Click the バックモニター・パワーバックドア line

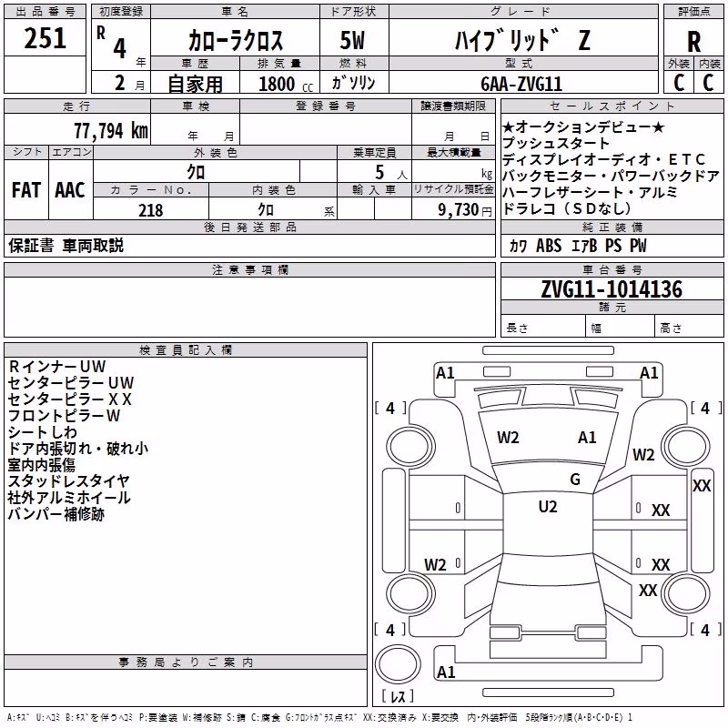(x=611, y=176)
